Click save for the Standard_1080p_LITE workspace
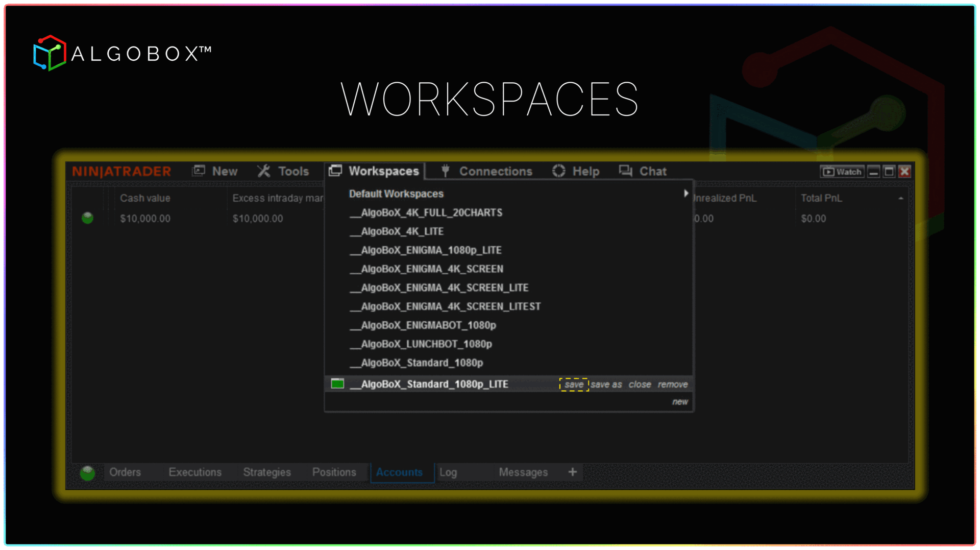 coord(574,385)
